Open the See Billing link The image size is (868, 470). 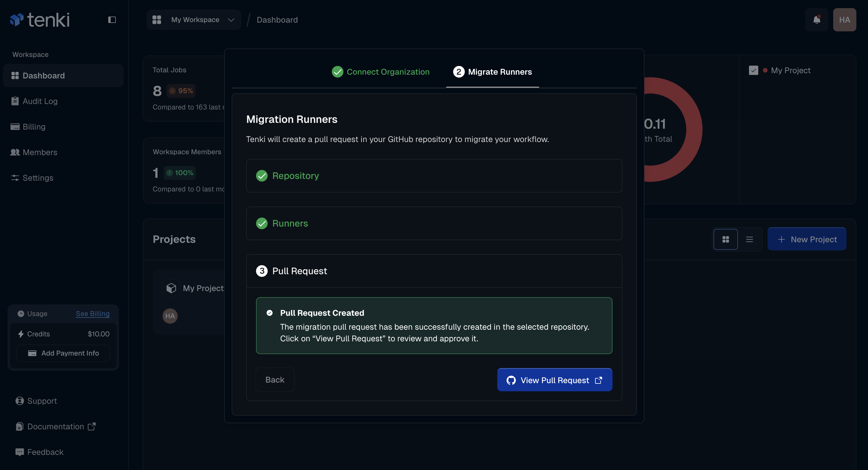click(x=93, y=313)
